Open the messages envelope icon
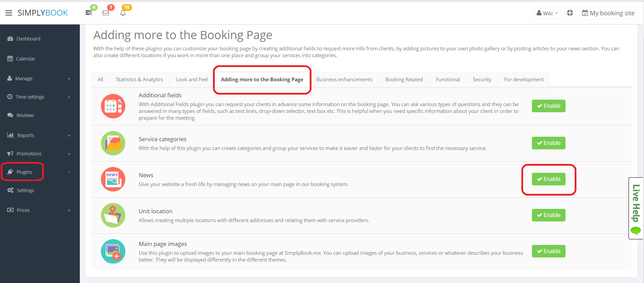 (106, 13)
